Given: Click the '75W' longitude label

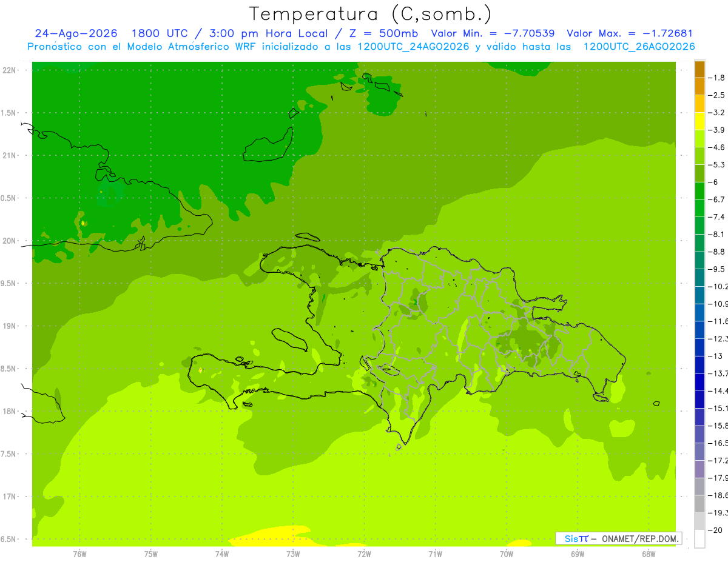Looking at the screenshot, I should point(151,554).
